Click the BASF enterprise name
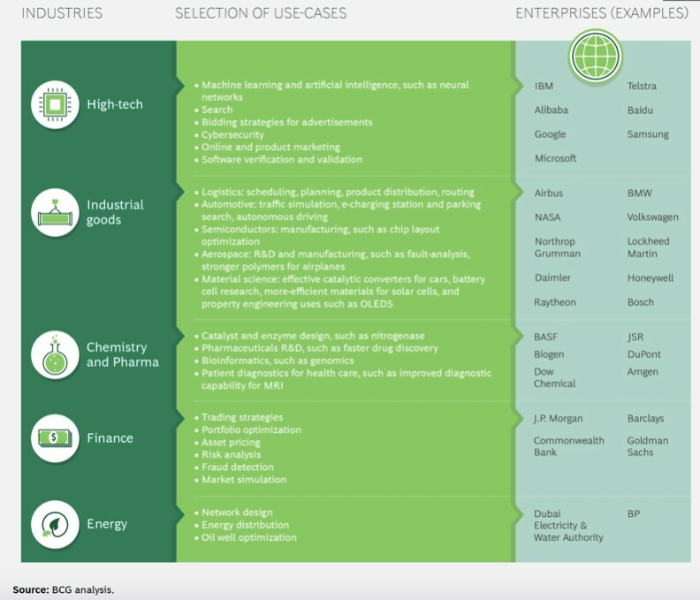The width and height of the screenshot is (700, 600). [545, 337]
